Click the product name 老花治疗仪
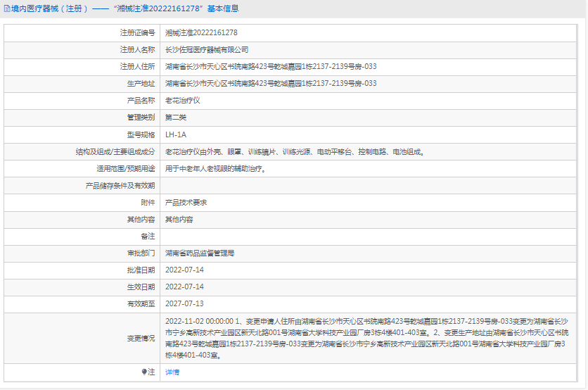The width and height of the screenshot is (588, 390). [183, 100]
